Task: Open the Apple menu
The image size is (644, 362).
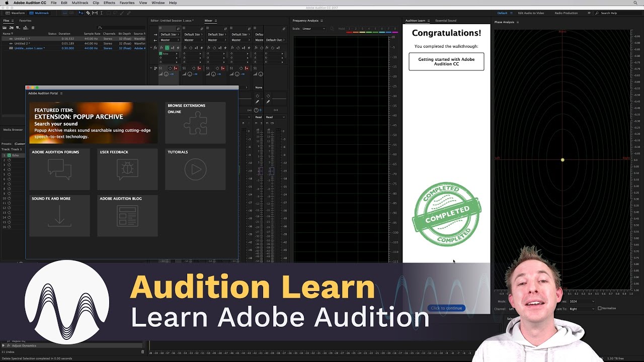Action: click(7, 3)
